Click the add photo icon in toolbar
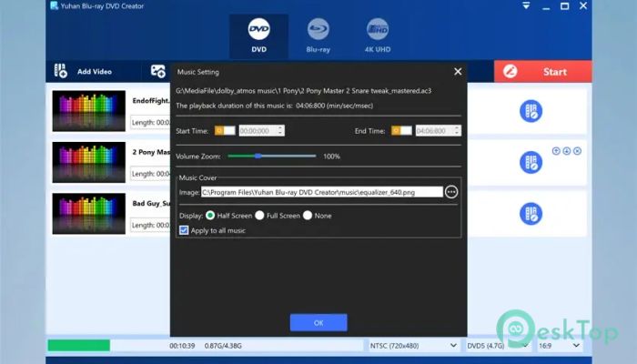 [158, 71]
